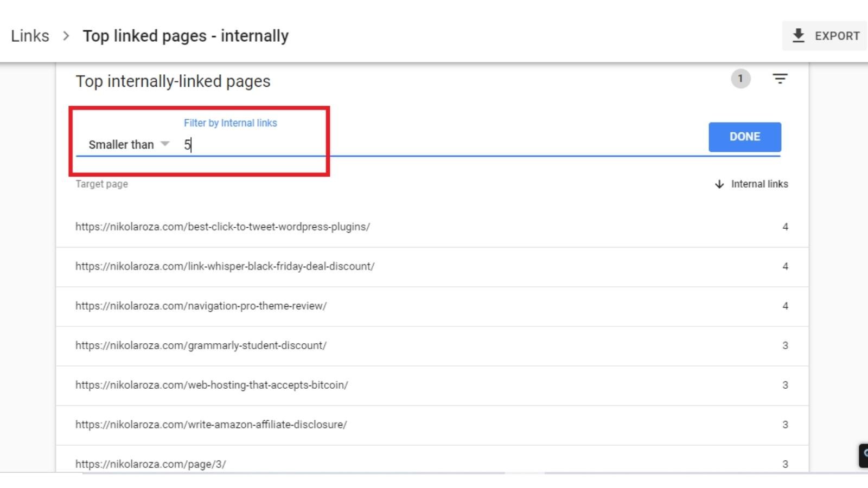Open link-whisper-black-friday-deal-discount row
Image resolution: width=868 pixels, height=488 pixels.
click(432, 267)
